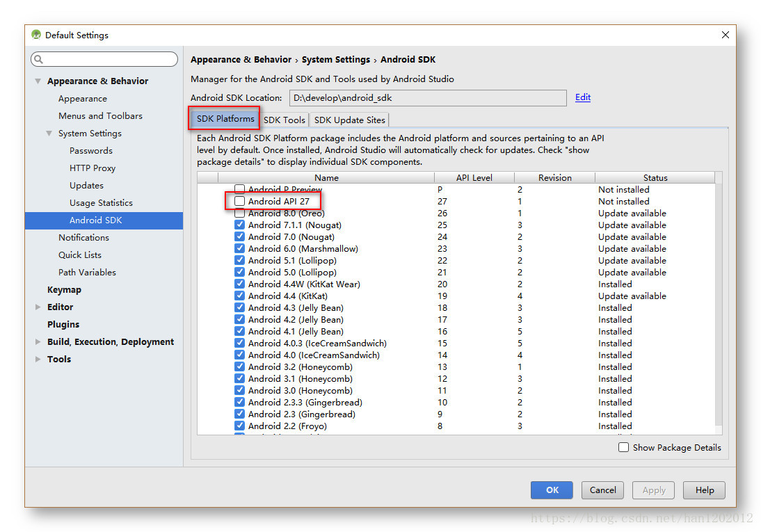Uncheck Android 7.1.1 (Nougat) checkbox

click(239, 225)
